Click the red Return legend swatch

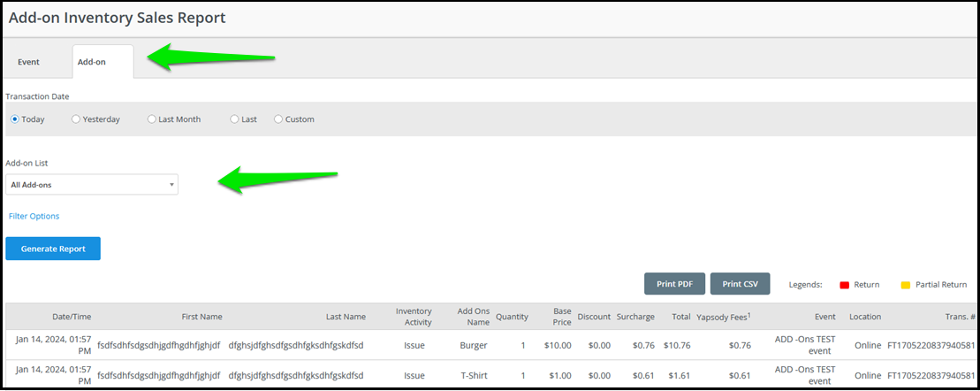tap(845, 285)
